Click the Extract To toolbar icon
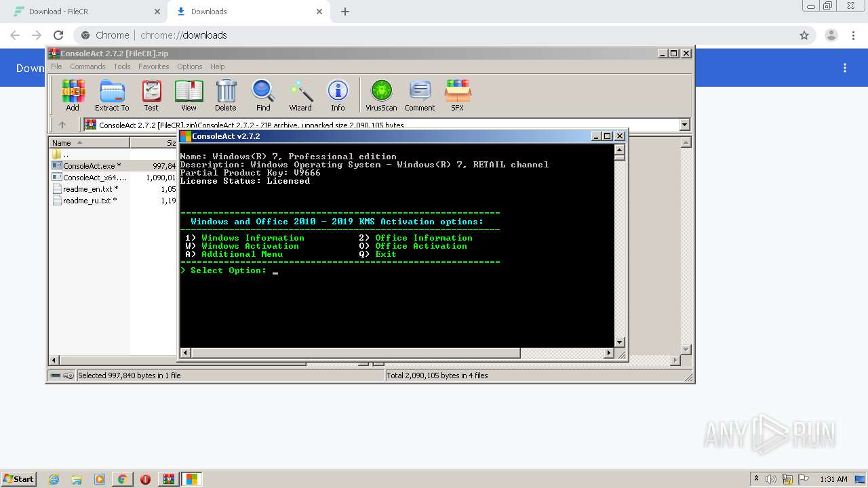This screenshot has height=488, width=868. point(112,95)
